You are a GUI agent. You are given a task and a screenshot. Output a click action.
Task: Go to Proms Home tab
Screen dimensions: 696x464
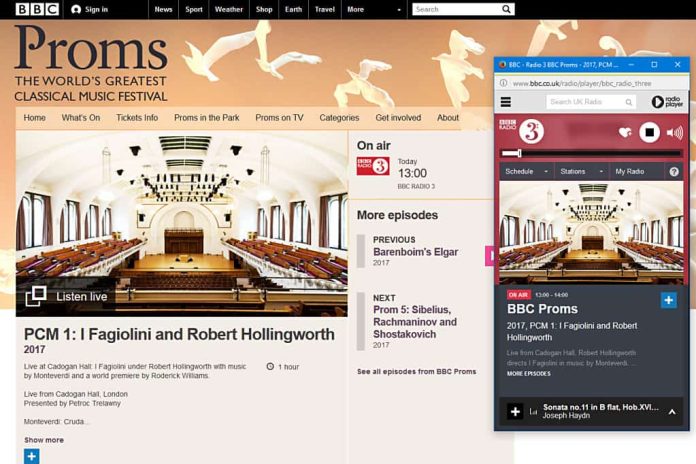pyautogui.click(x=35, y=118)
